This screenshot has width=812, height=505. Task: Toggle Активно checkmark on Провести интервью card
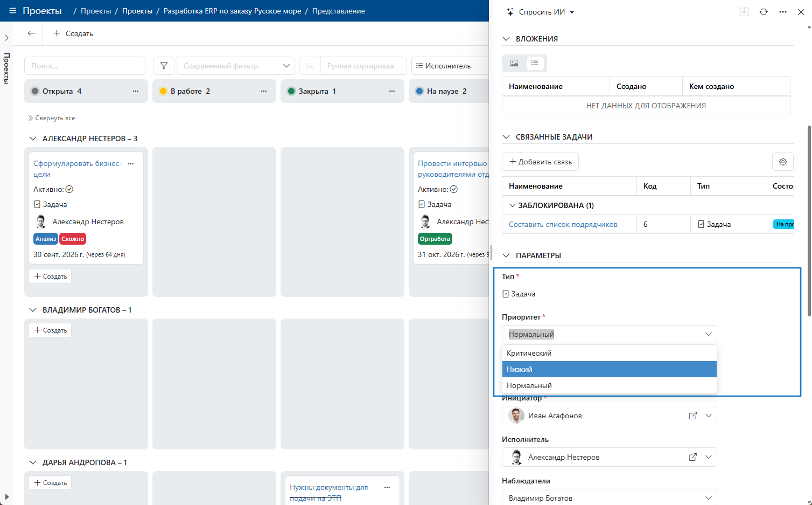(454, 189)
